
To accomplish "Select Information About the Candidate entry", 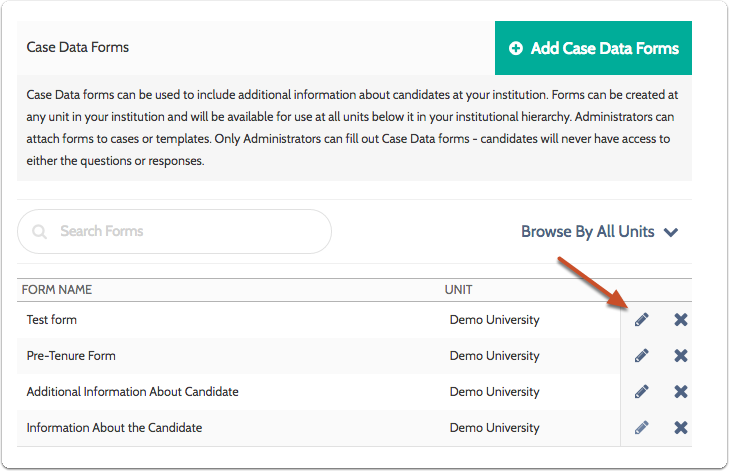I will [114, 428].
